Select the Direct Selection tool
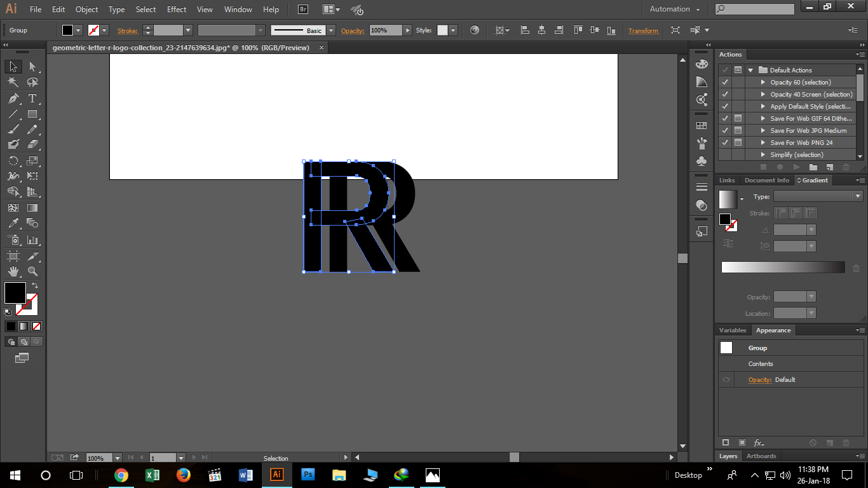This screenshot has width=868, height=488. (x=32, y=67)
